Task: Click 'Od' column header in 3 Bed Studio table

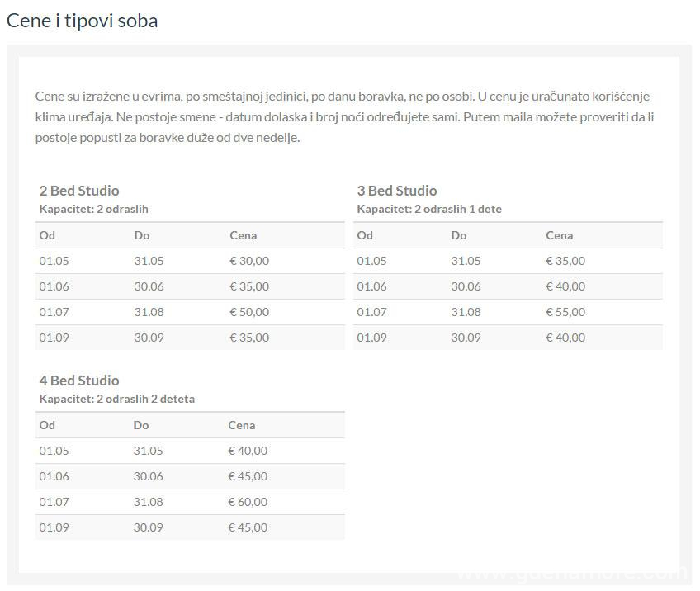Action: (x=365, y=235)
